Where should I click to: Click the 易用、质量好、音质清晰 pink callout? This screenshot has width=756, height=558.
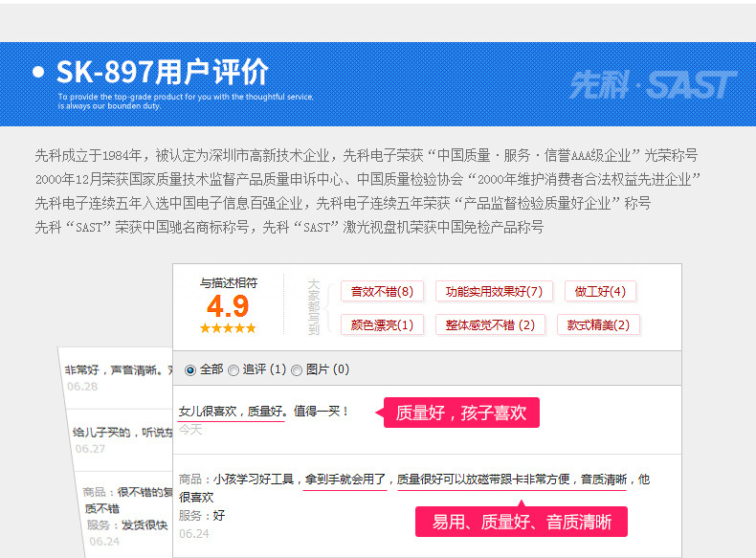coord(522,522)
